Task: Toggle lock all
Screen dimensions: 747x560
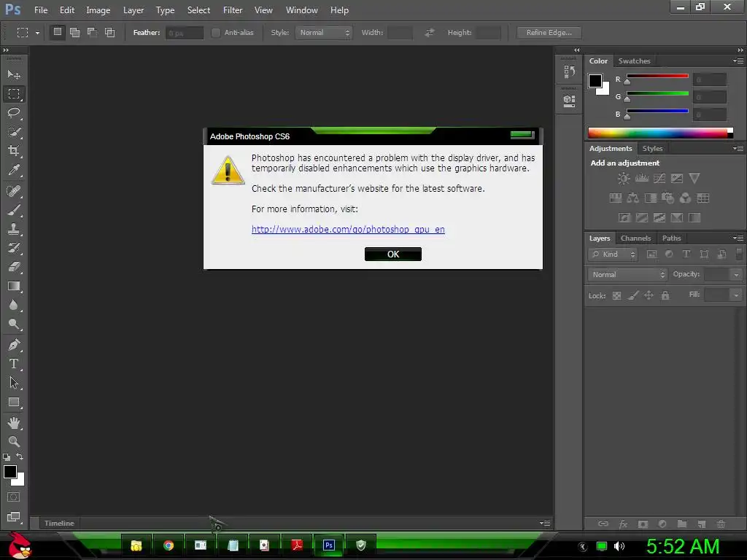Action: click(665, 296)
